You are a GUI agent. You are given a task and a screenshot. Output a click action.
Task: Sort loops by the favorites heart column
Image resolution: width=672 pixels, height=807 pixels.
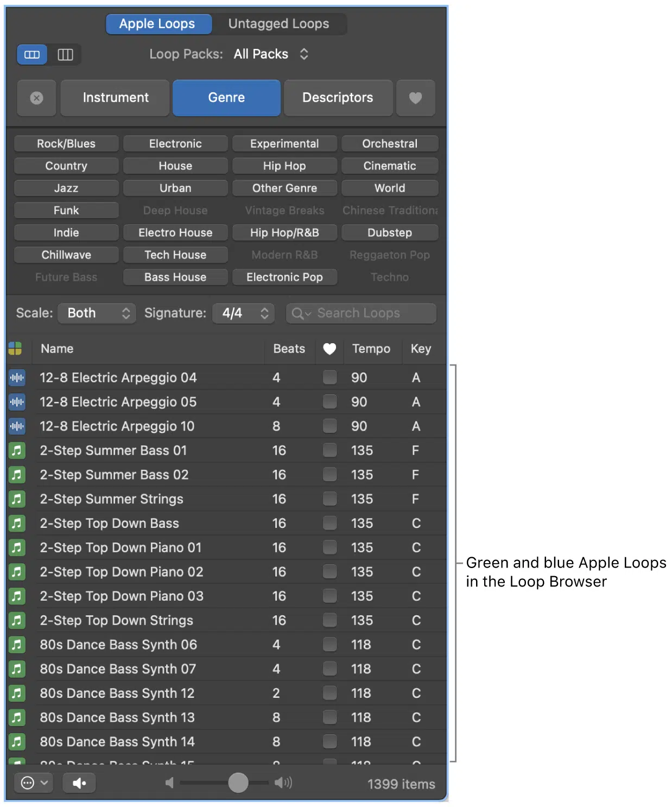(x=329, y=349)
